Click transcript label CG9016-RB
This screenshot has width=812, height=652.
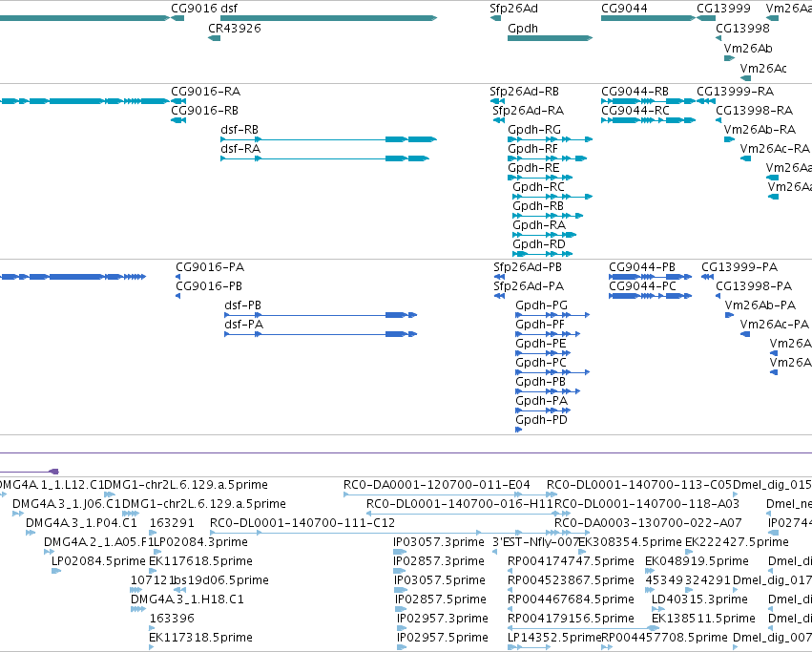coord(204,111)
